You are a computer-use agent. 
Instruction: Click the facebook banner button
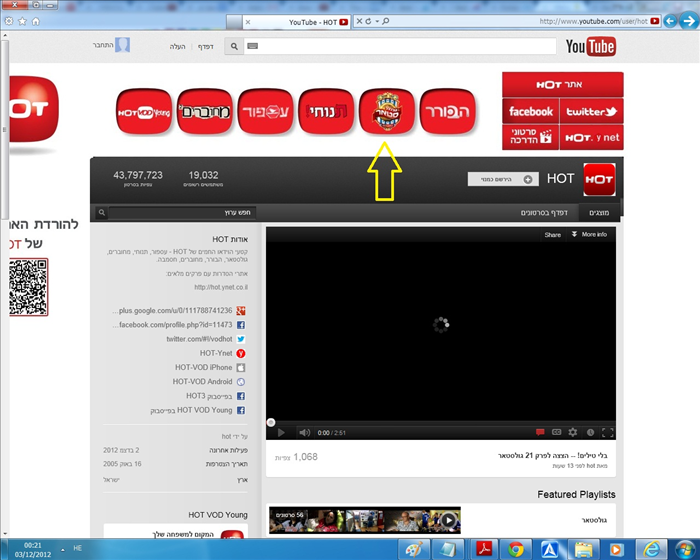[x=531, y=111]
